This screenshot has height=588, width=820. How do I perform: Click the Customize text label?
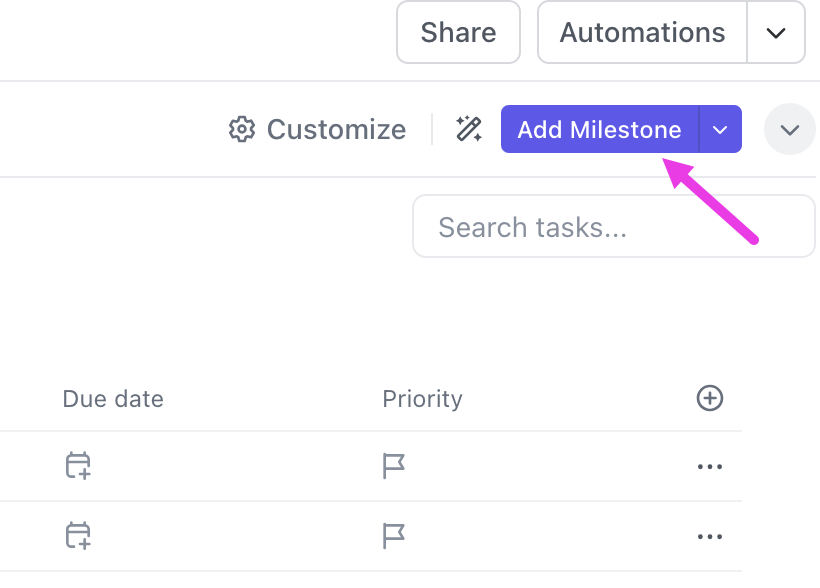tap(336, 130)
